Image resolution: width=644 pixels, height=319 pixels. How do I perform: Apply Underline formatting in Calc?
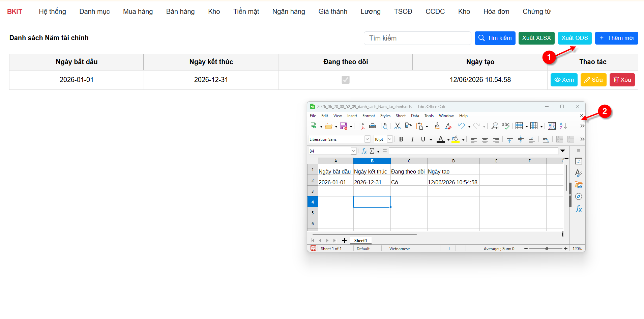(423, 139)
